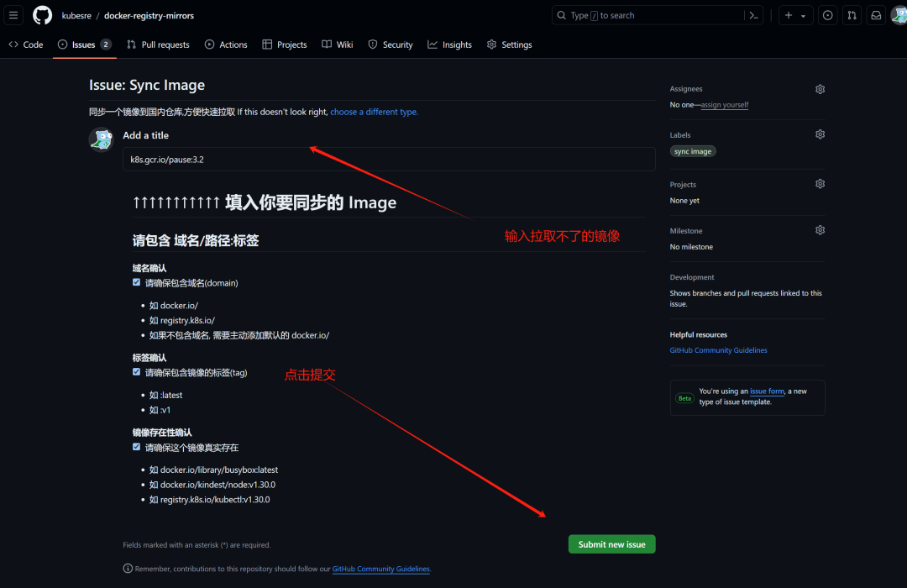Viewport: 907px width, 588px height.
Task: Open footer GitHub Community Guidelines link
Action: click(x=380, y=569)
